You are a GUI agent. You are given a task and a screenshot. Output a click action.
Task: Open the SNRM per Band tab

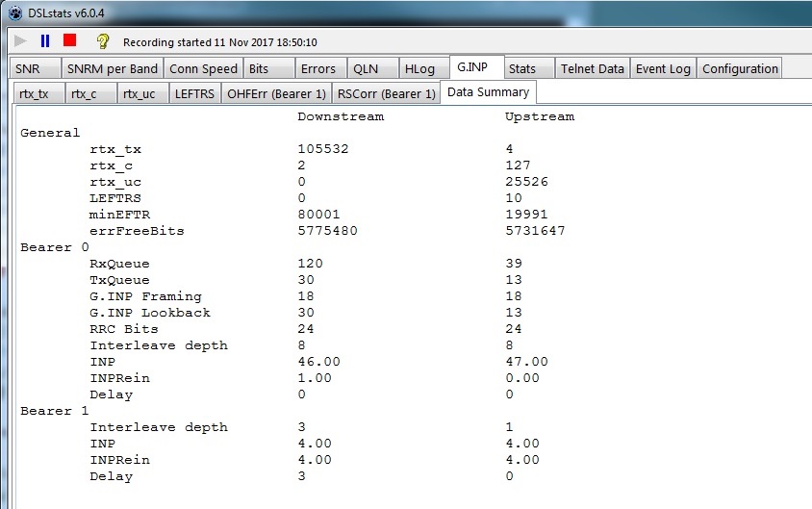pyautogui.click(x=112, y=68)
